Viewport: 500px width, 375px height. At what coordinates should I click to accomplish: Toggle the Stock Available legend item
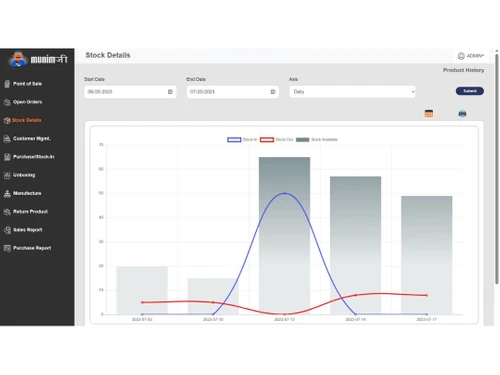click(316, 139)
